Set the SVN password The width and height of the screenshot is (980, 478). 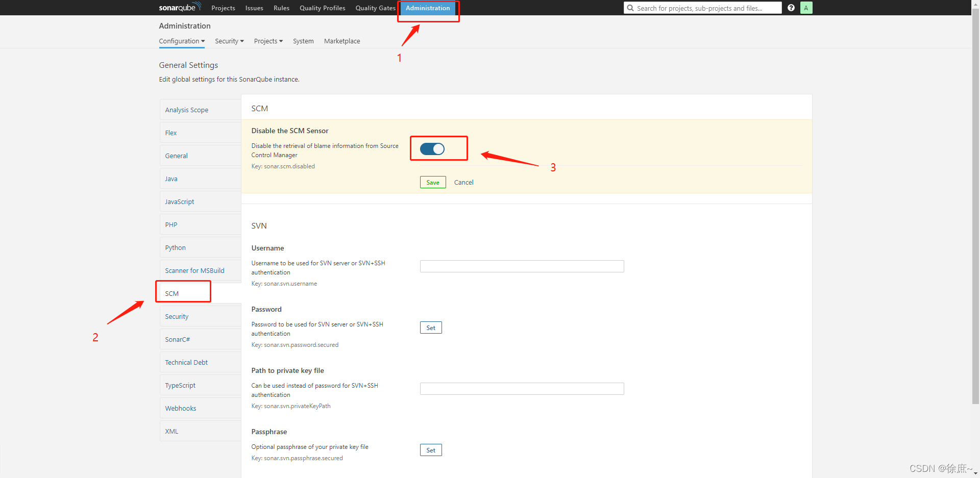point(431,328)
